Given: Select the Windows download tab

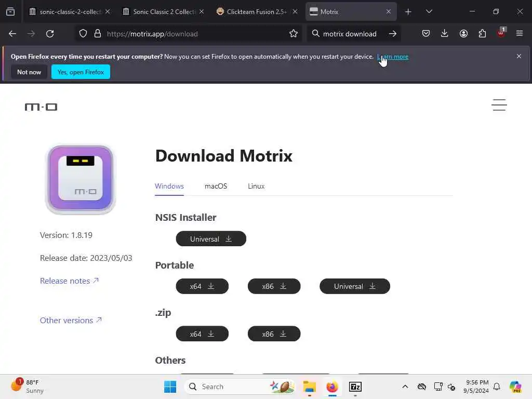Looking at the screenshot, I should click(169, 186).
